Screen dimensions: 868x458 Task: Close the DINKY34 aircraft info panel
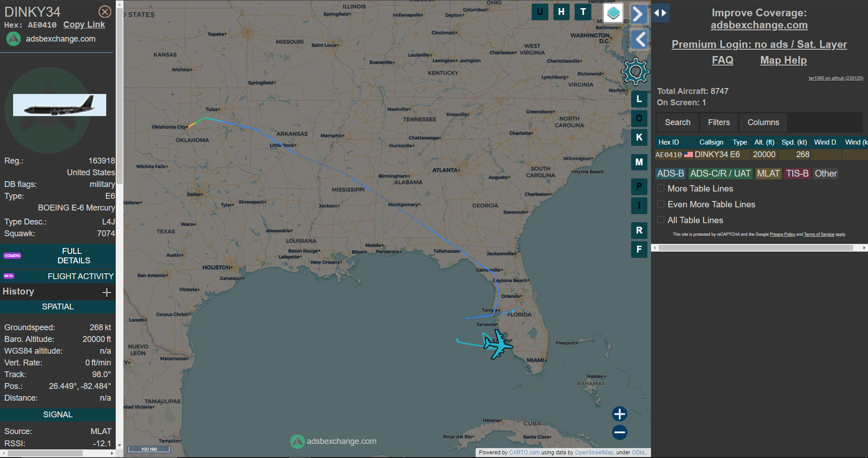[105, 12]
